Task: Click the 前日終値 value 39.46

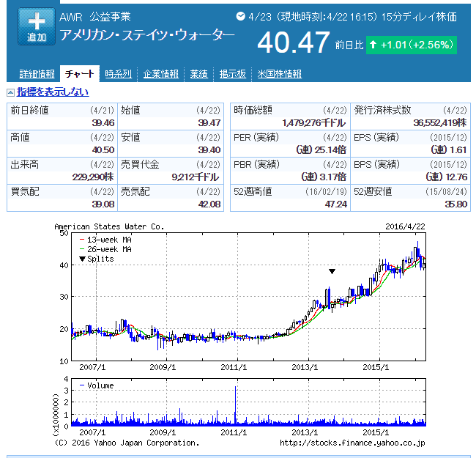Action: click(103, 123)
